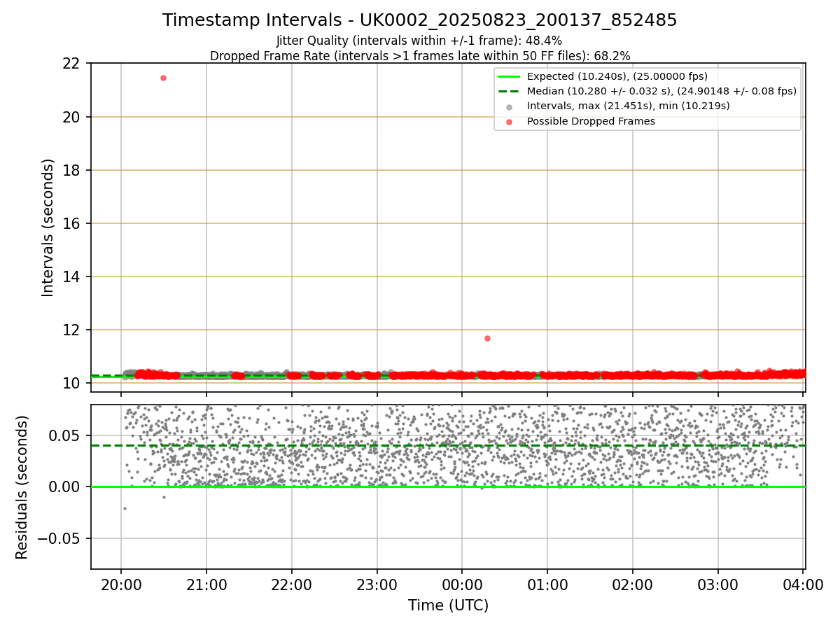Click the Possible Dropped Frames legend entry
Viewport: 840px width, 630px height.
(580, 121)
